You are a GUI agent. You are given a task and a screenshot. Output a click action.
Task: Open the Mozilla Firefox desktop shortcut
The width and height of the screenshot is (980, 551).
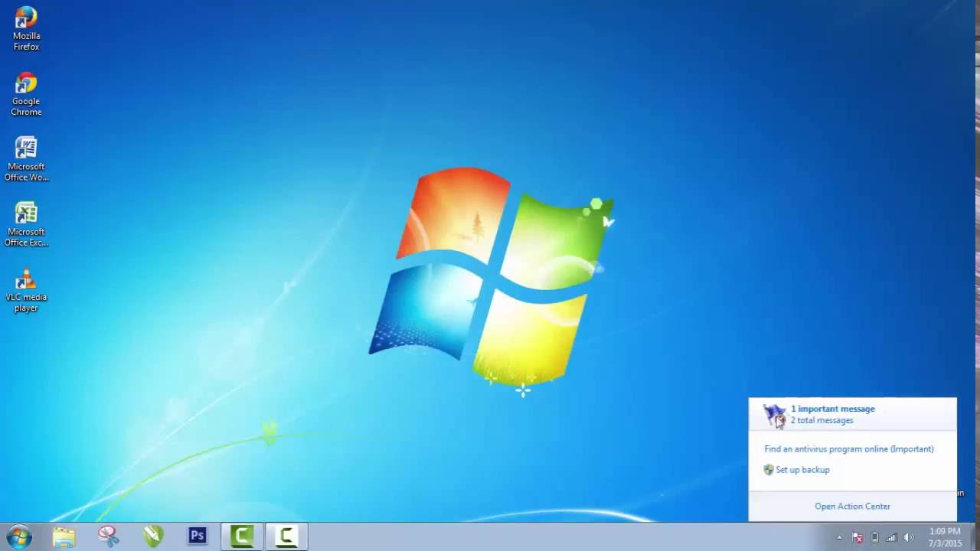tap(26, 29)
